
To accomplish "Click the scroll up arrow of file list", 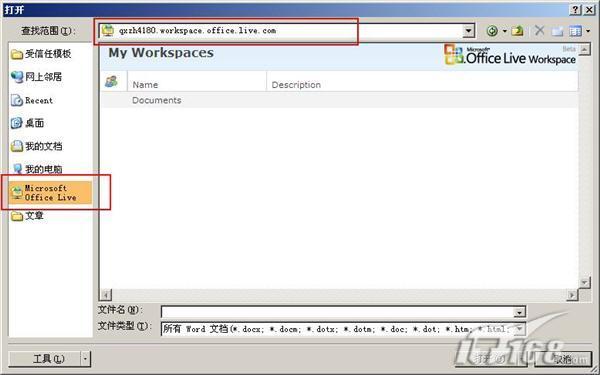I will tap(584, 49).
